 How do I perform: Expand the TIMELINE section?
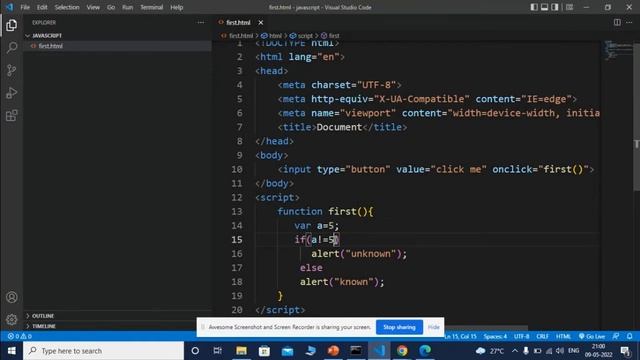pyautogui.click(x=44, y=326)
